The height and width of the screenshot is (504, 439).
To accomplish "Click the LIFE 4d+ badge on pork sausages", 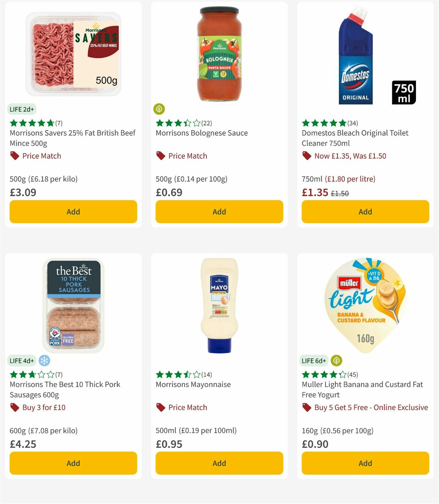I will point(22,360).
